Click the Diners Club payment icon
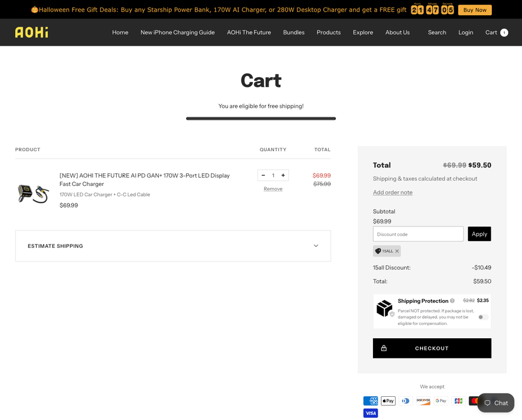The width and height of the screenshot is (522, 420). pyautogui.click(x=406, y=401)
